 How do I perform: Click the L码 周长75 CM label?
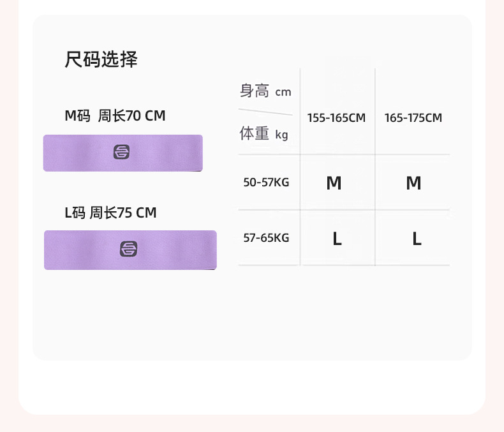(x=110, y=212)
